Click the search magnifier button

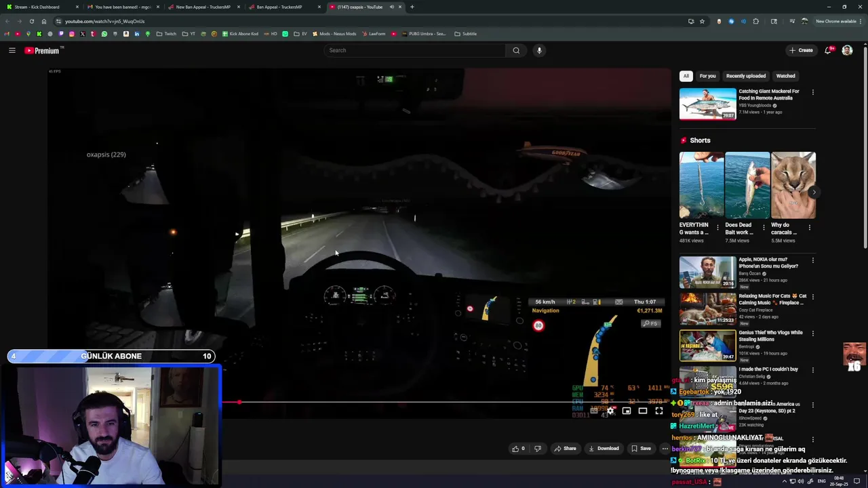(x=516, y=50)
